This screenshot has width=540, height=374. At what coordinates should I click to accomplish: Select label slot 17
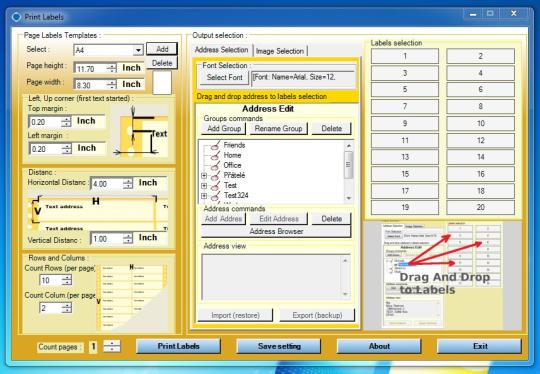[405, 191]
